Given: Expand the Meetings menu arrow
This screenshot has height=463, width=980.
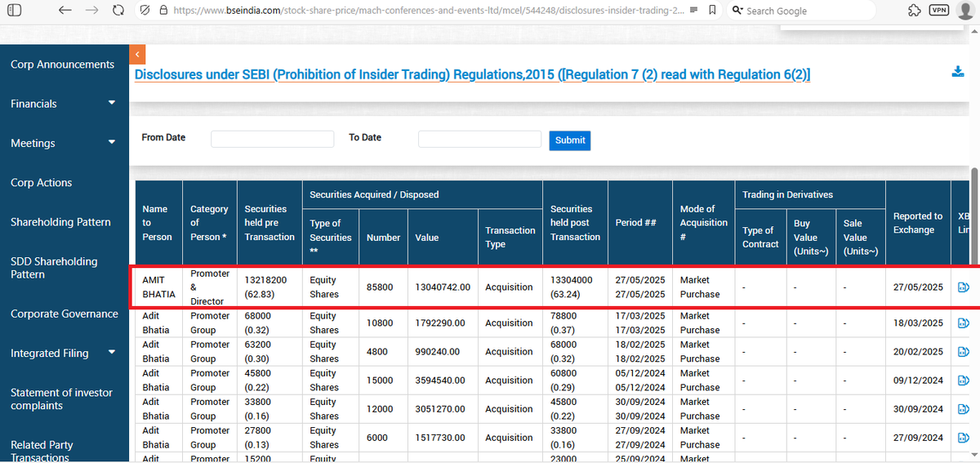Looking at the screenshot, I should [112, 142].
